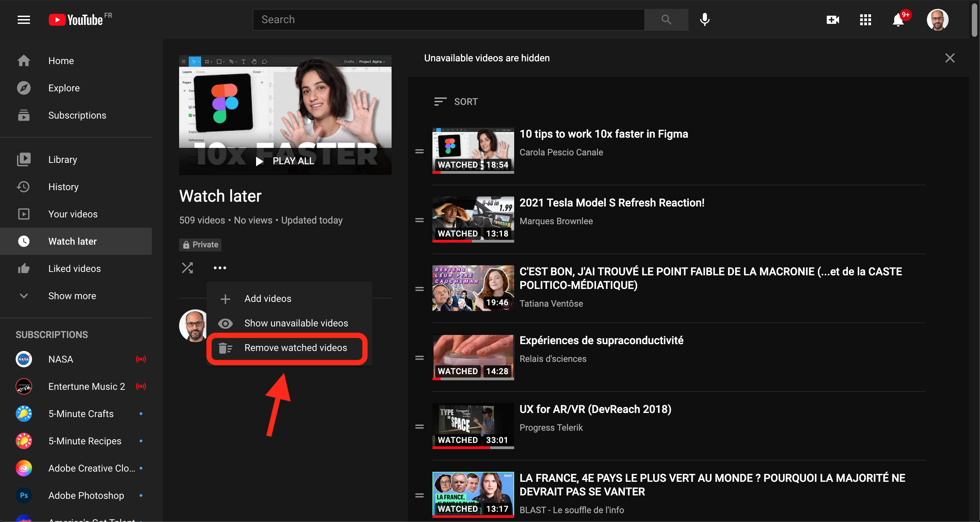Image resolution: width=980 pixels, height=522 pixels.
Task: Click the Home house icon
Action: click(x=23, y=61)
